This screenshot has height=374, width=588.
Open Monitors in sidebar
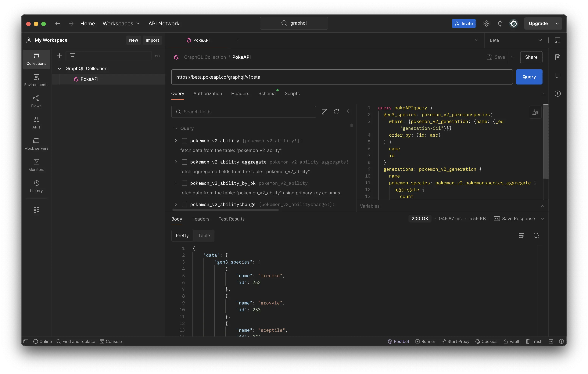click(x=36, y=165)
